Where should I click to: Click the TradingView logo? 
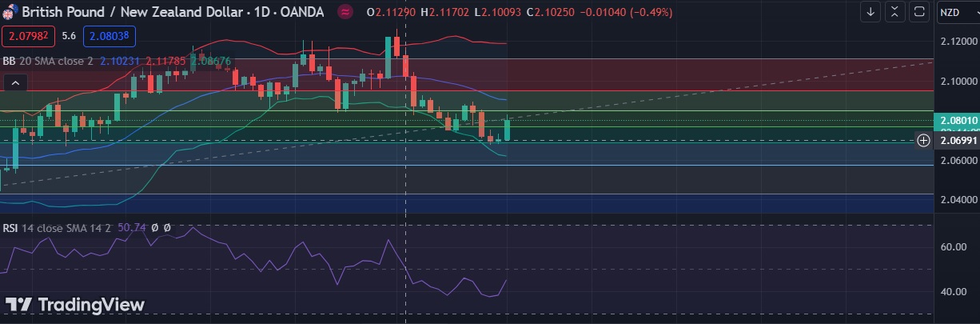75,305
